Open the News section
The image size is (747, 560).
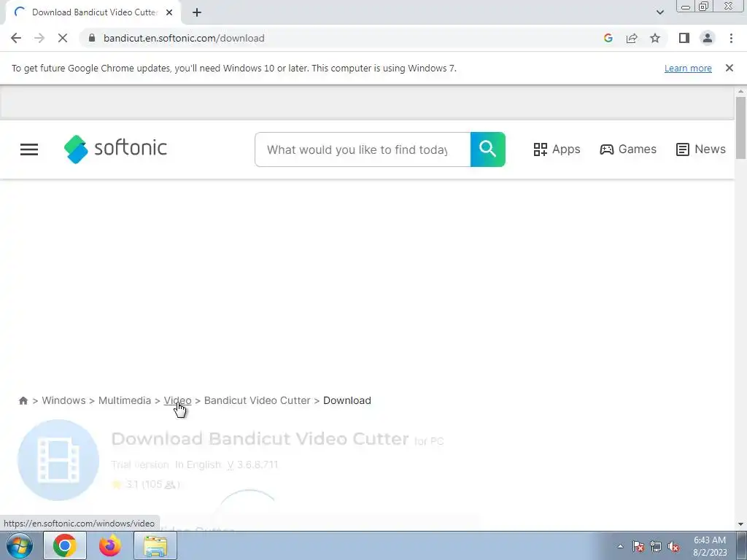point(701,149)
